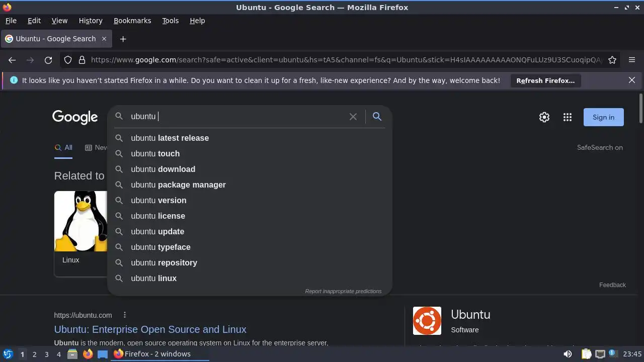Switch to workspace 2
Viewport: 644px width, 362px height.
[x=34, y=354]
